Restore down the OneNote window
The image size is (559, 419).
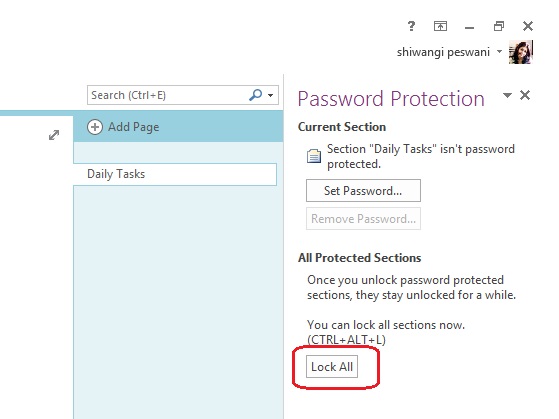[x=499, y=26]
